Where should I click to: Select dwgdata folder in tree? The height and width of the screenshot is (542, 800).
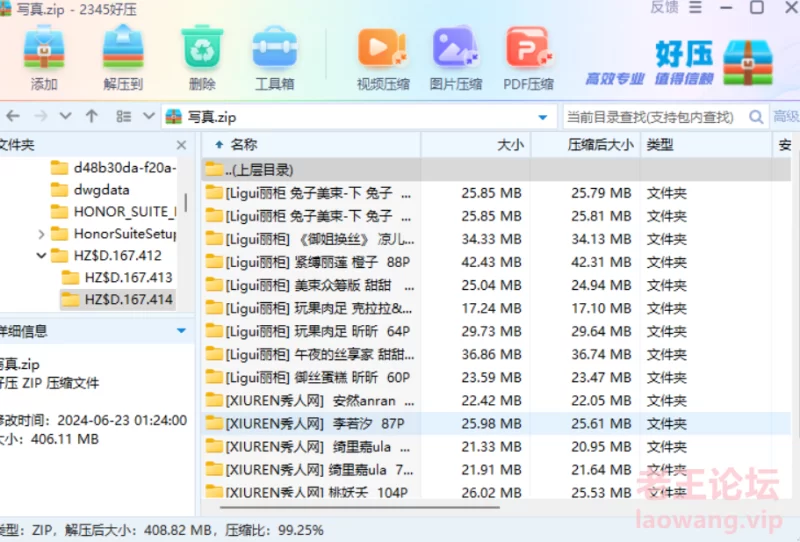90,190
